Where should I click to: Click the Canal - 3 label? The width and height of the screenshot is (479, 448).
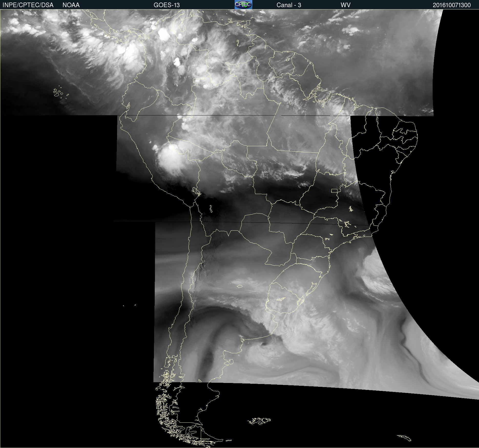point(289,5)
